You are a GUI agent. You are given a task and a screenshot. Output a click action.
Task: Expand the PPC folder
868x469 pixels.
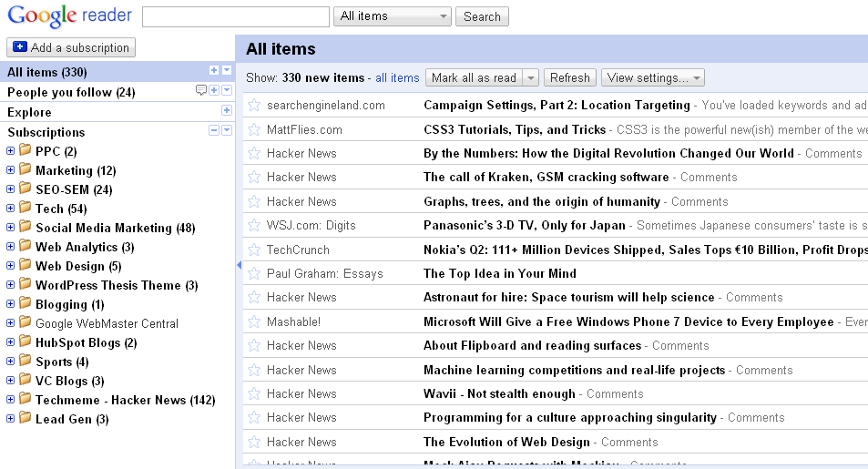coord(11,150)
